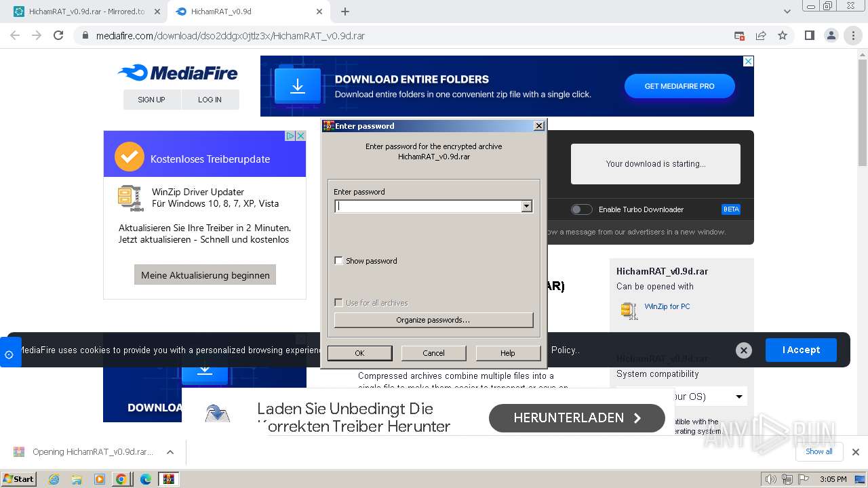Image resolution: width=868 pixels, height=488 pixels.
Task: Click the volume tray icon
Action: pyautogui.click(x=771, y=479)
